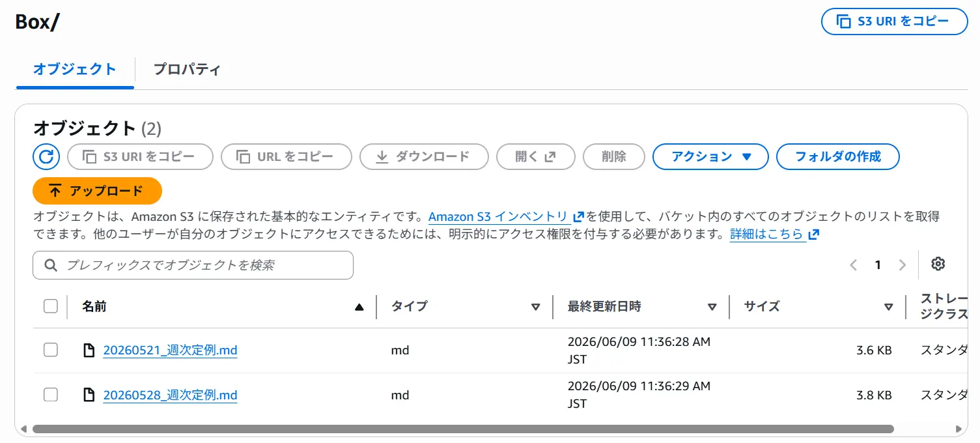This screenshot has width=980, height=443.
Task: Sort by 最終更新日時 column arrow
Action: pos(712,307)
